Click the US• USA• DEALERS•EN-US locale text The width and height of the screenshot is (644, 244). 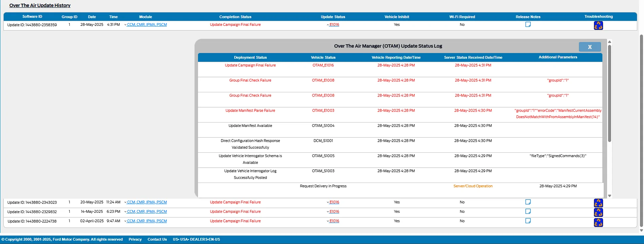(x=196, y=239)
